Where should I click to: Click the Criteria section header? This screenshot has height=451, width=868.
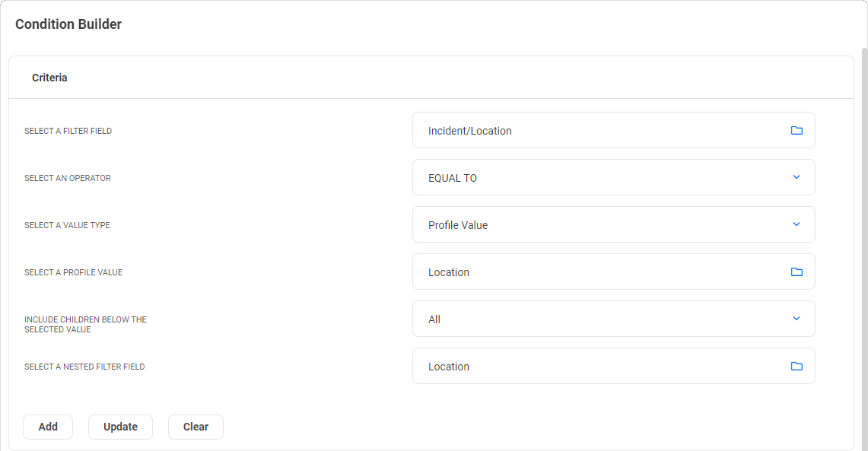(49, 77)
